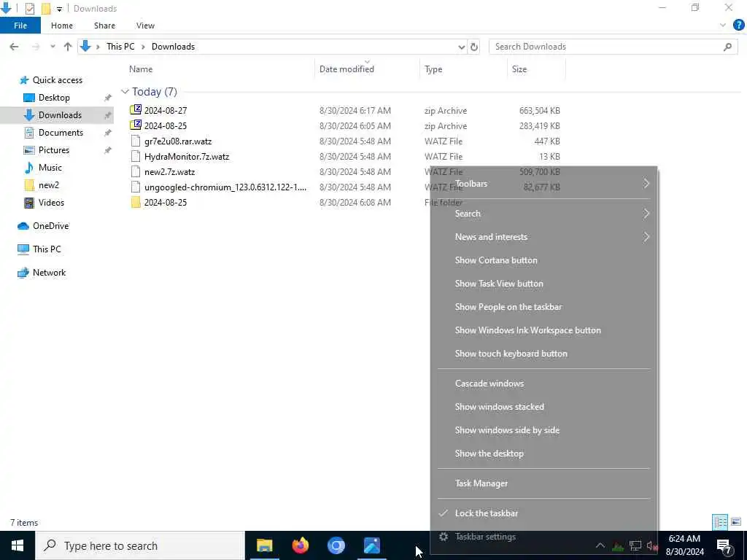Select the 2024-08-25 file folder

[166, 203]
